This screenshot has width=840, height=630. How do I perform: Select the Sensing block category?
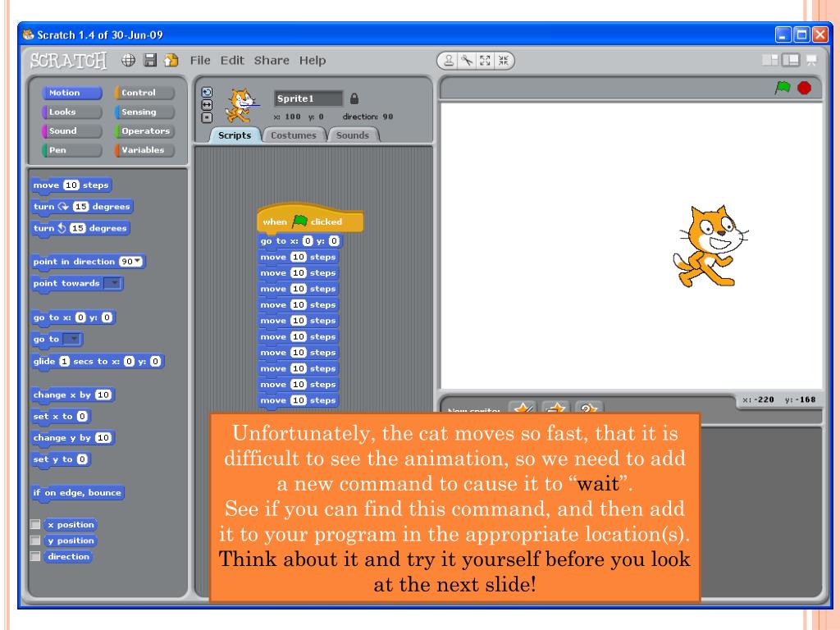pos(144,112)
